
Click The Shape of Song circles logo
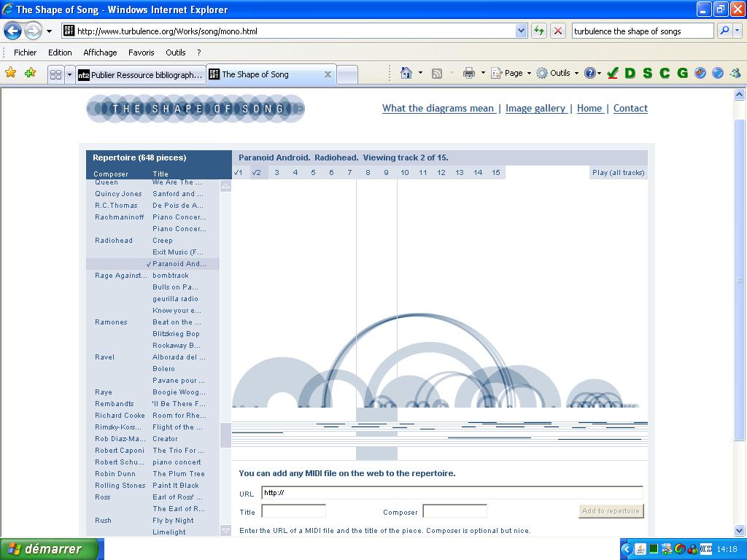(x=196, y=109)
